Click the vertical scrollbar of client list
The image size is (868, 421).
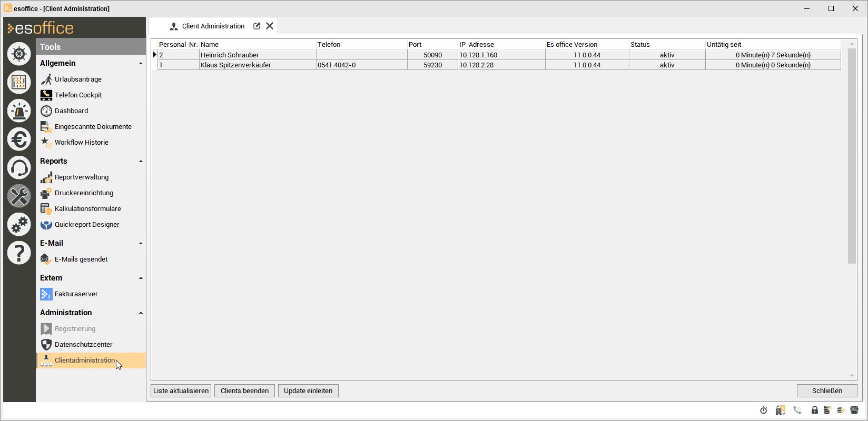tap(852, 158)
